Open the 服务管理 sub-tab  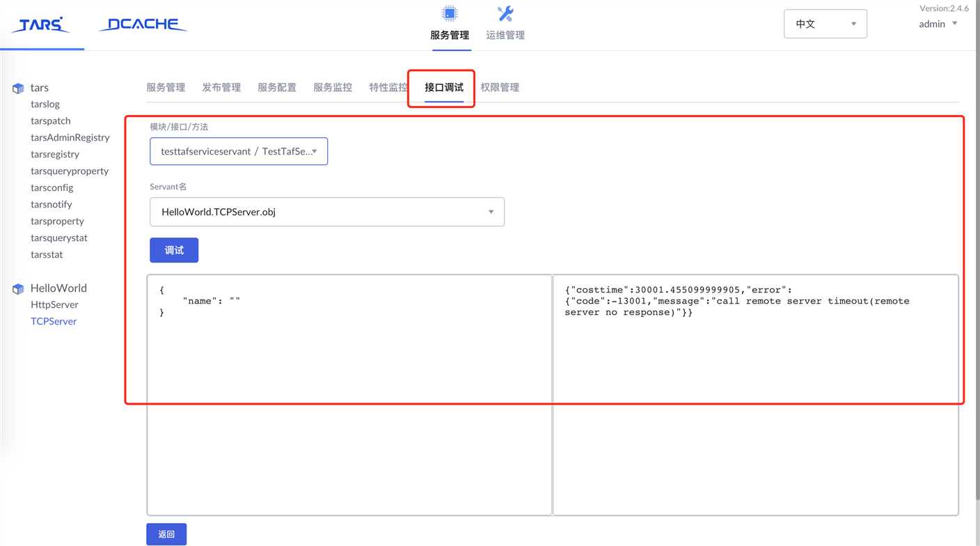(166, 87)
